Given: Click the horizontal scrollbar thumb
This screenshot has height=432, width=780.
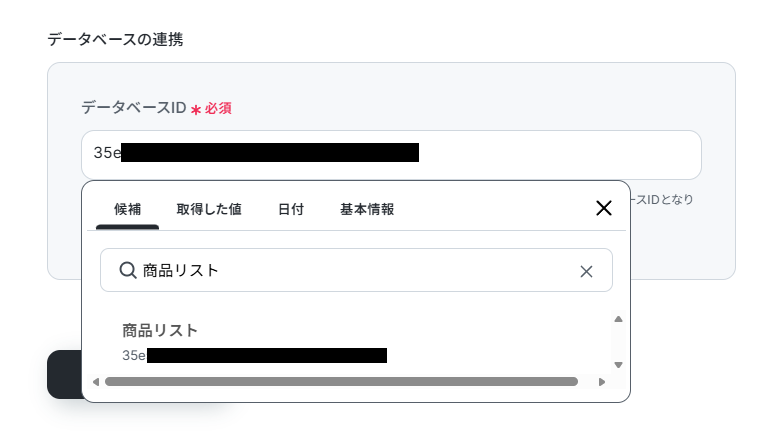Looking at the screenshot, I should [341, 382].
